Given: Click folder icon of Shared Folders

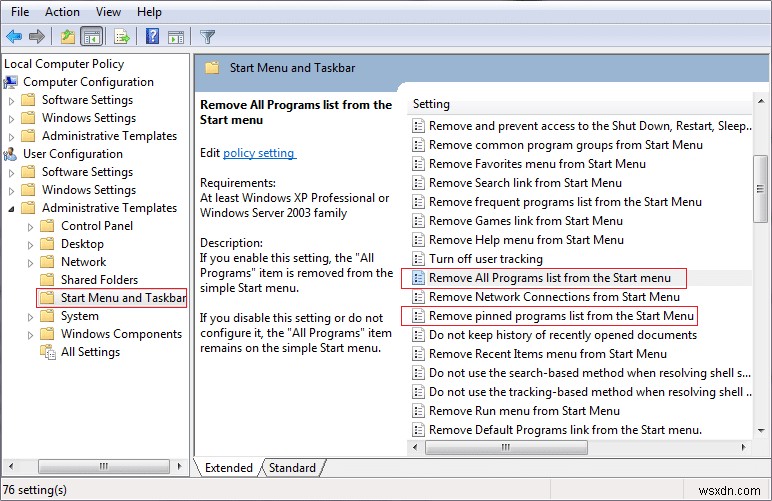Looking at the screenshot, I should (47, 280).
